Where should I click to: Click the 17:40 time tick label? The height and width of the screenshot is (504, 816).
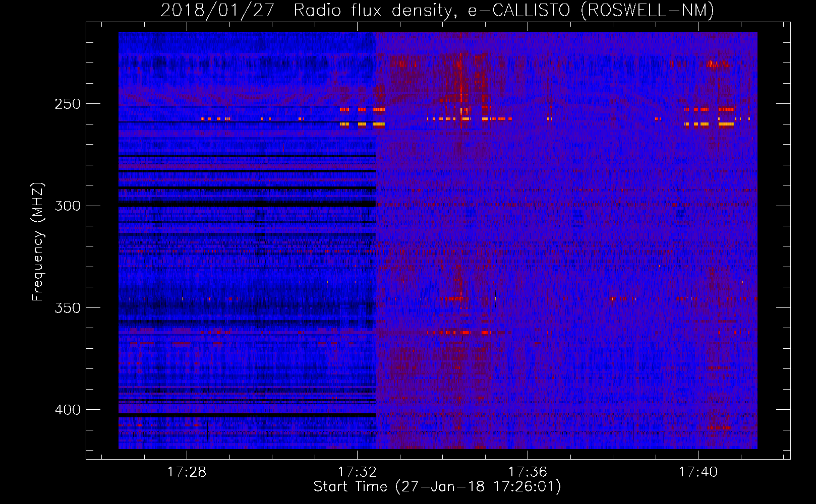pos(698,472)
